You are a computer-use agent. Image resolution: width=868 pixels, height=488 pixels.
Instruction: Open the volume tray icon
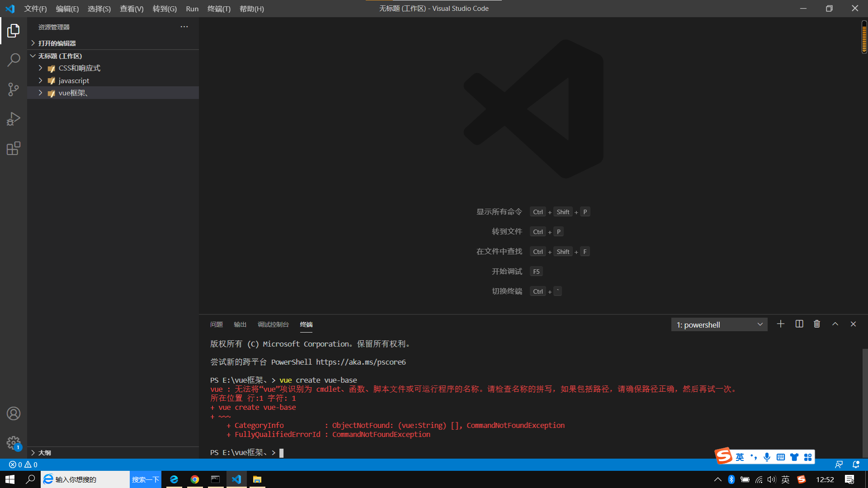(772, 479)
